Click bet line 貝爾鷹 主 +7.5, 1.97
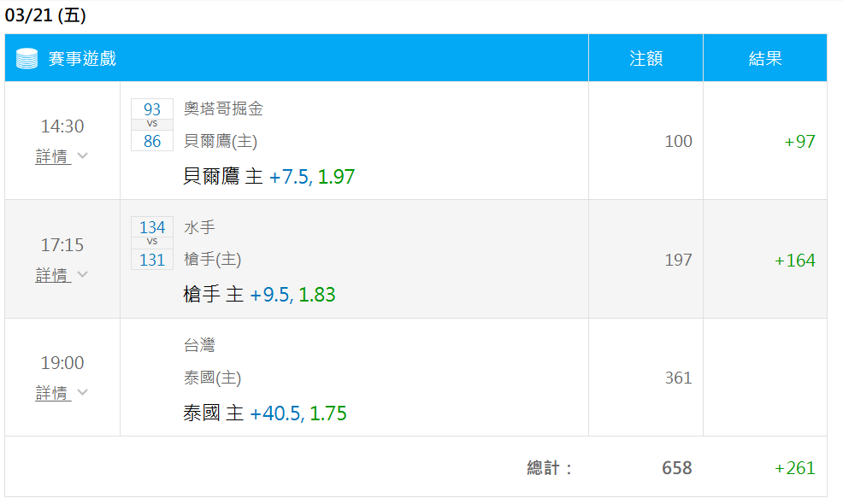Image resolution: width=843 pixels, height=504 pixels. pos(268,176)
